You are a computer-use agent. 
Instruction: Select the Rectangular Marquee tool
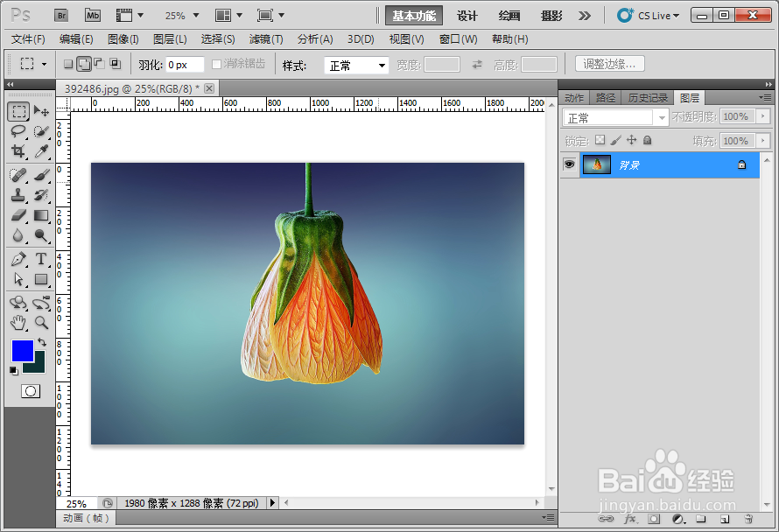(18, 112)
